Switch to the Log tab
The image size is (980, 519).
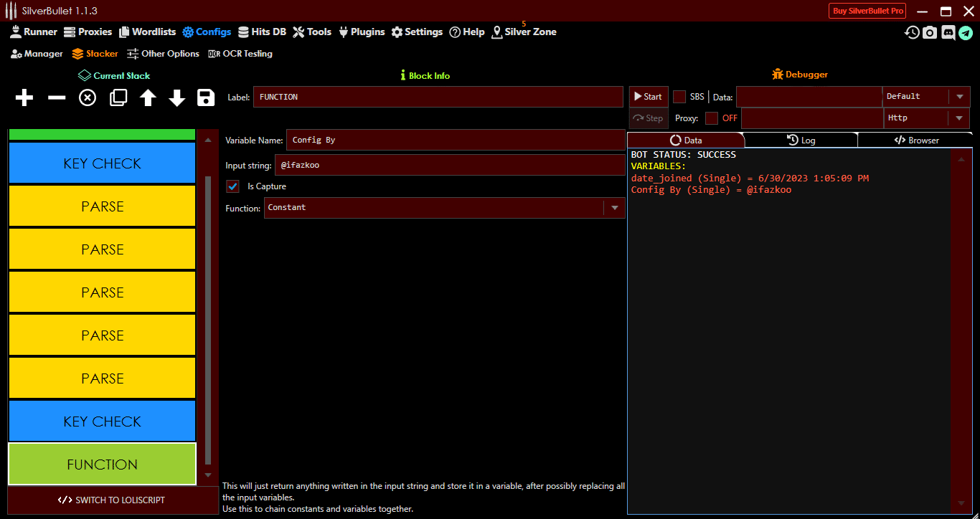[801, 140]
